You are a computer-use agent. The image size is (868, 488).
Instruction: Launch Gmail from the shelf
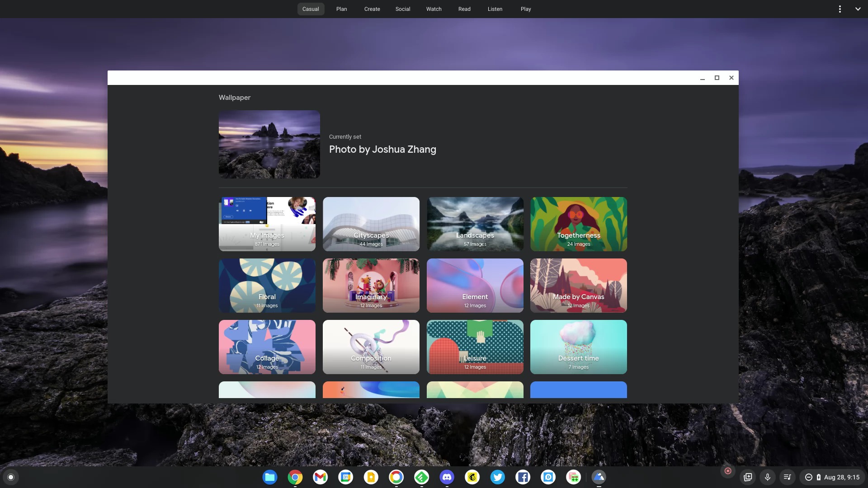click(x=320, y=477)
